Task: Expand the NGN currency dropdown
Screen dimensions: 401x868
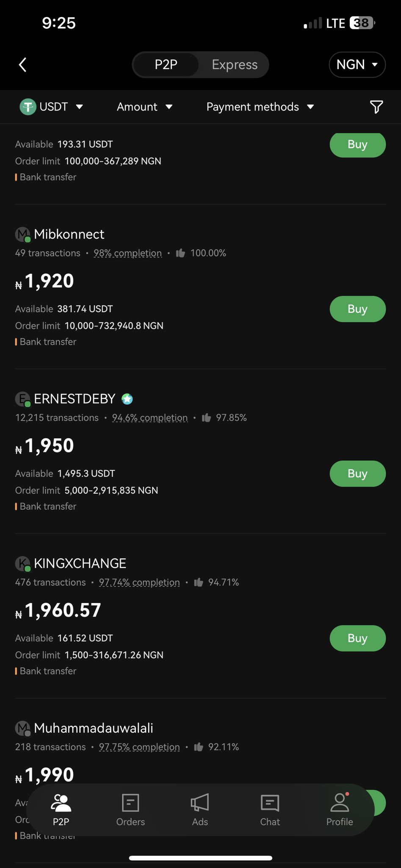Action: pos(357,65)
